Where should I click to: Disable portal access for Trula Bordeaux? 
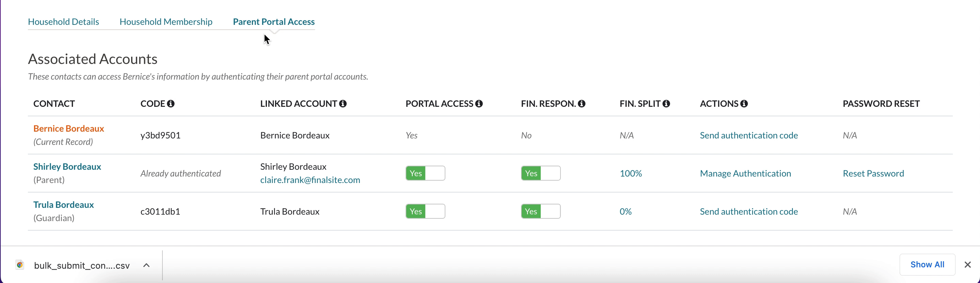[425, 212]
